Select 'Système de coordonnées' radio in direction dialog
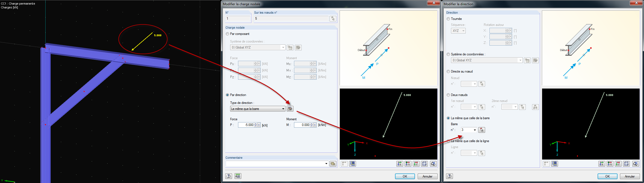 coord(448,54)
